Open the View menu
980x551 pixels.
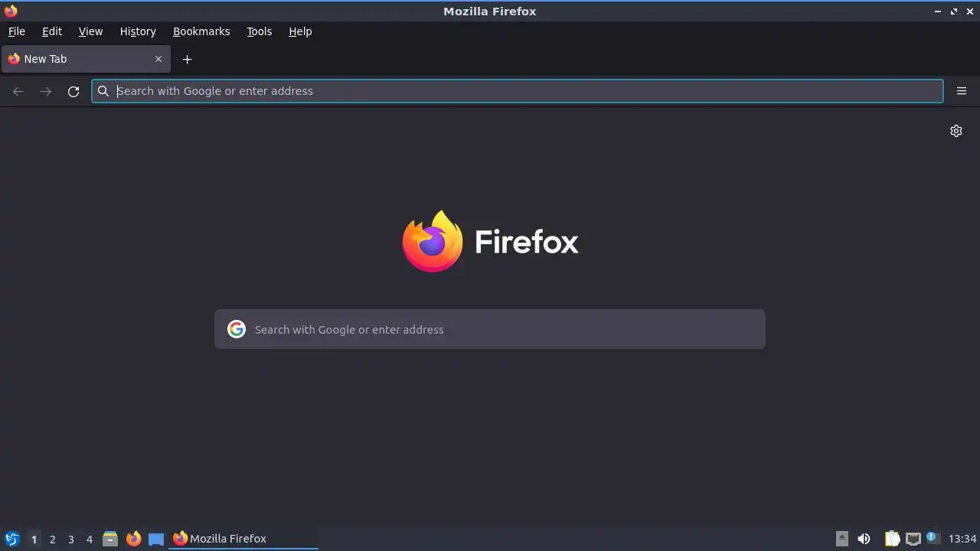coord(90,31)
